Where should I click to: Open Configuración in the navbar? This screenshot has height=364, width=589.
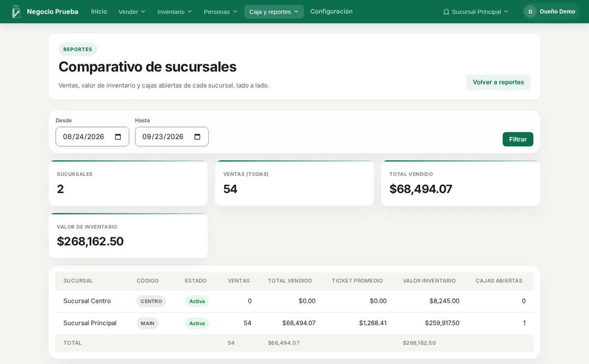tap(331, 11)
